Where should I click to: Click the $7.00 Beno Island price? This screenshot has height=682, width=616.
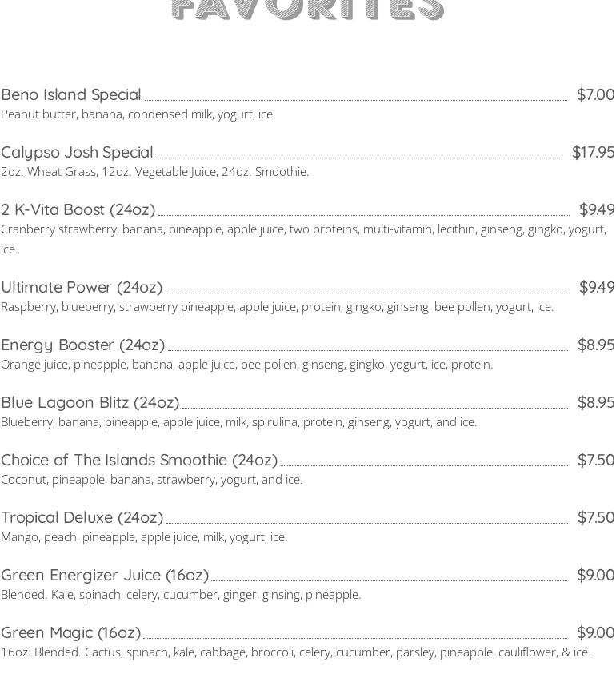point(595,94)
